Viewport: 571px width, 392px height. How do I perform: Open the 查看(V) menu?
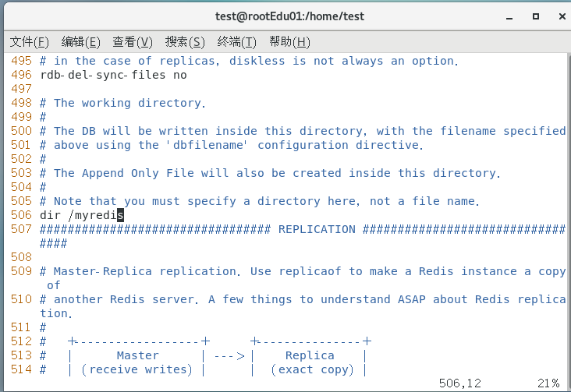tap(132, 41)
